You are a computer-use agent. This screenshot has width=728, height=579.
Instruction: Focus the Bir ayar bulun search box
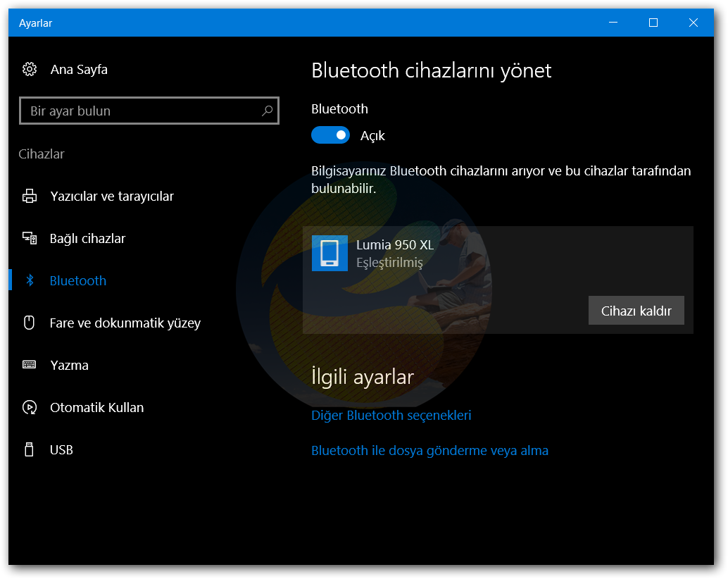pyautogui.click(x=149, y=111)
